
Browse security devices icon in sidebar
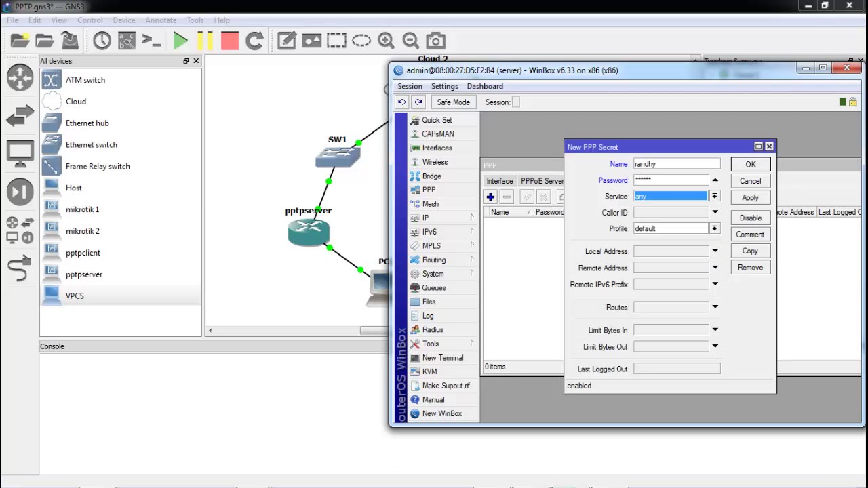[20, 192]
